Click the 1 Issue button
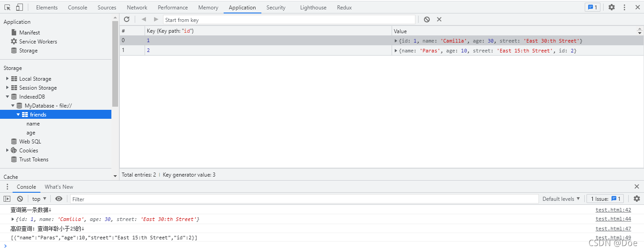Viewport: 644px width, 251px height. click(605, 199)
